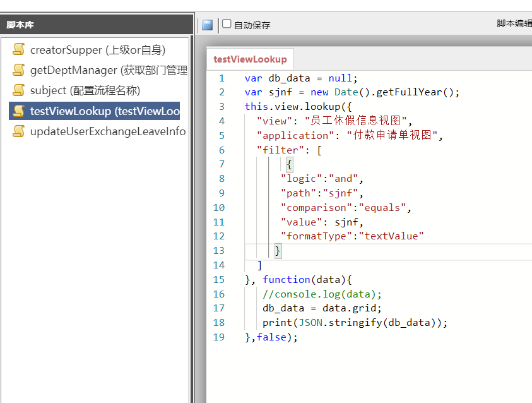Image resolution: width=532 pixels, height=403 pixels.
Task: Click the subject script scroll icon
Action: 19,90
